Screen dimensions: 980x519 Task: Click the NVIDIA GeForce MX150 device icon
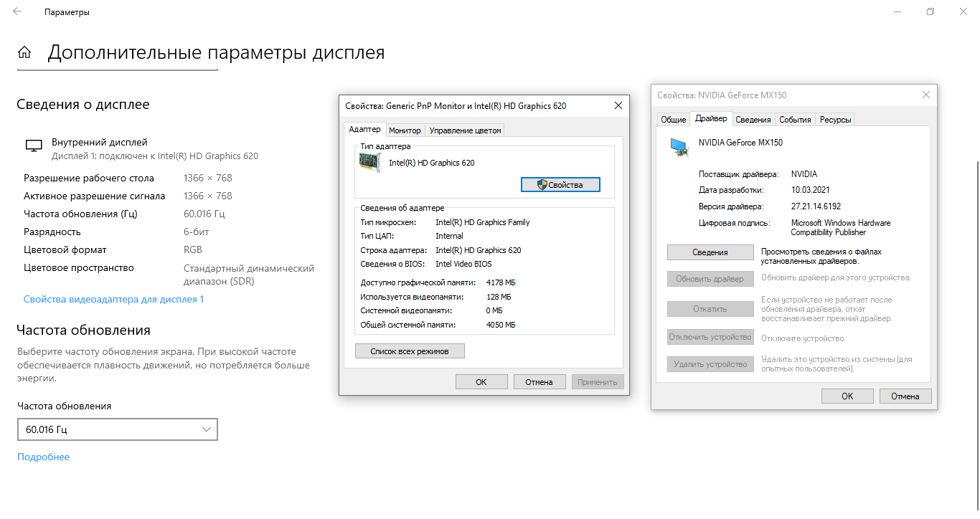click(x=678, y=147)
